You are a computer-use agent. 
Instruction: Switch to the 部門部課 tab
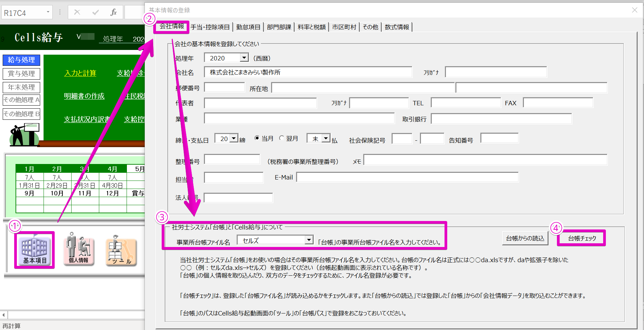click(x=279, y=27)
